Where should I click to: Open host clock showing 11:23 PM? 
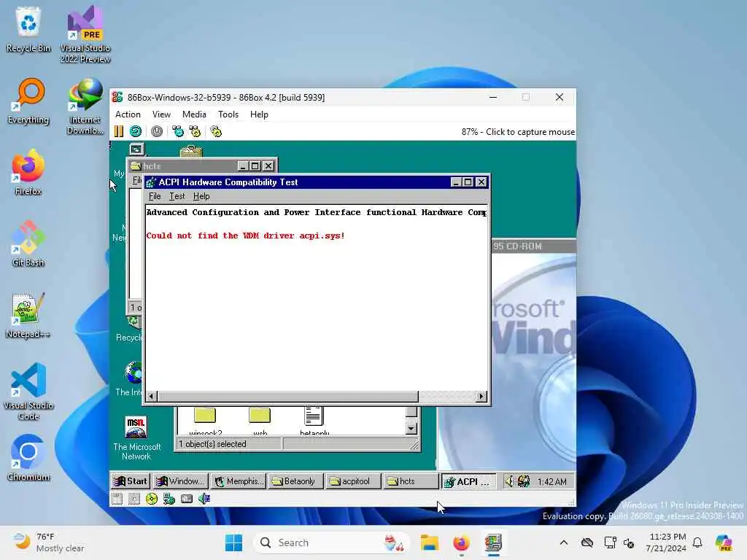(x=666, y=542)
